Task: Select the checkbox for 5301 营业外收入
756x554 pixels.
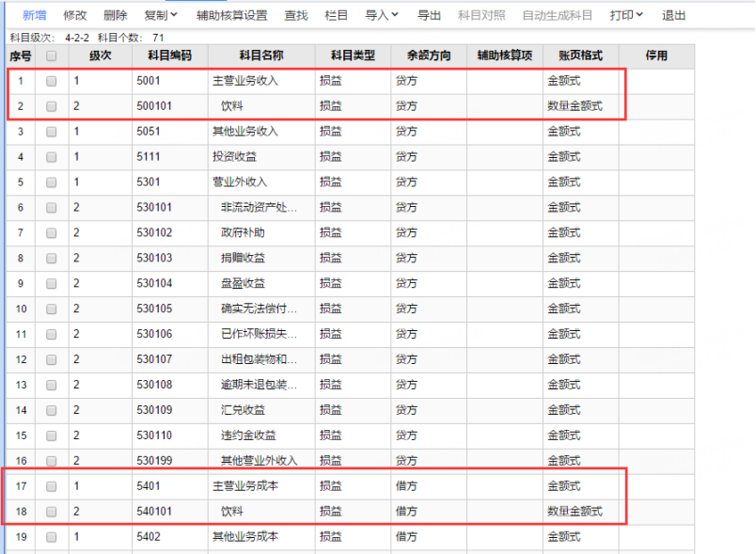Action: 52,182
